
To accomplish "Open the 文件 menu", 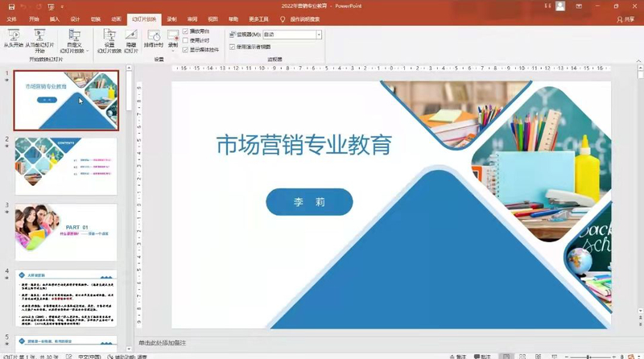I will (12, 19).
